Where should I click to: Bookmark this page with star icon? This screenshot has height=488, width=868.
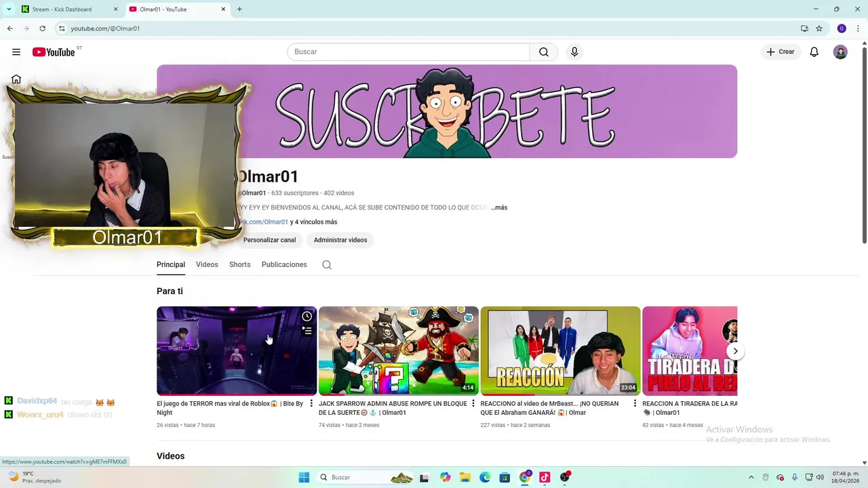click(819, 28)
